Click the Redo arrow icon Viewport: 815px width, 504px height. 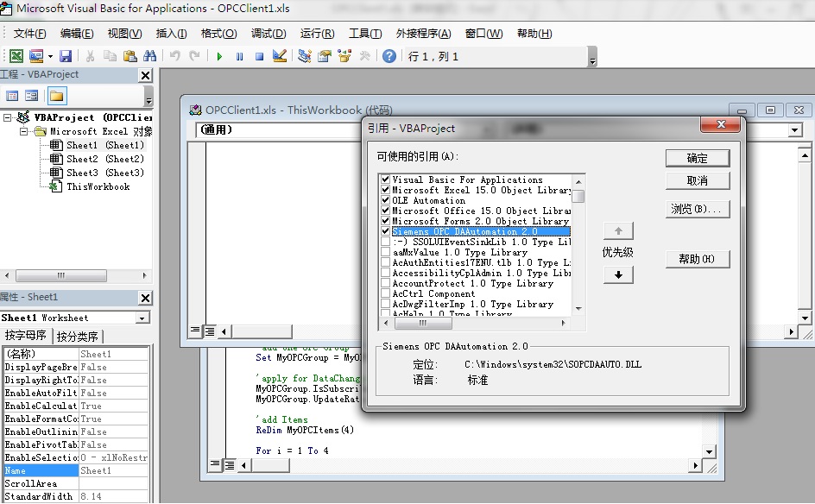[x=194, y=56]
